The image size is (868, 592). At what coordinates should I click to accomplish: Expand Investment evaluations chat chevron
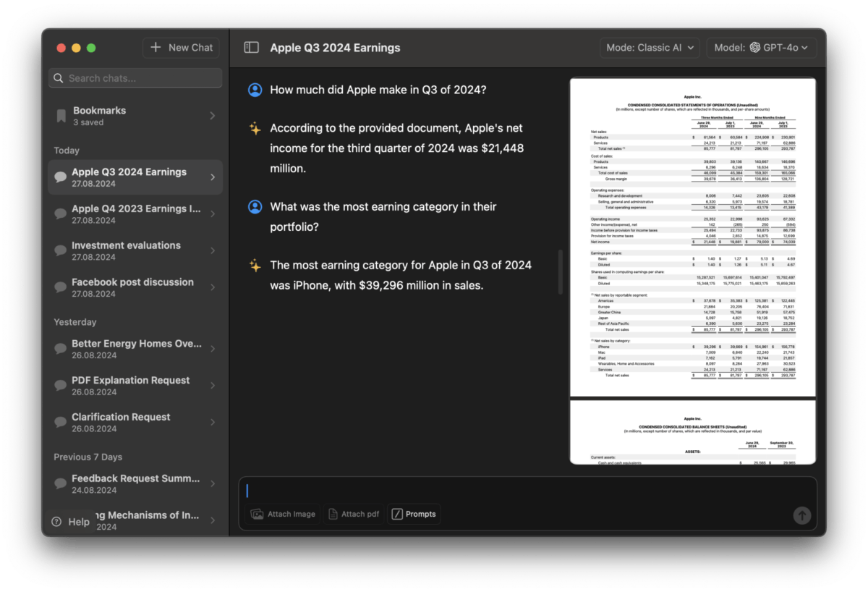point(212,251)
